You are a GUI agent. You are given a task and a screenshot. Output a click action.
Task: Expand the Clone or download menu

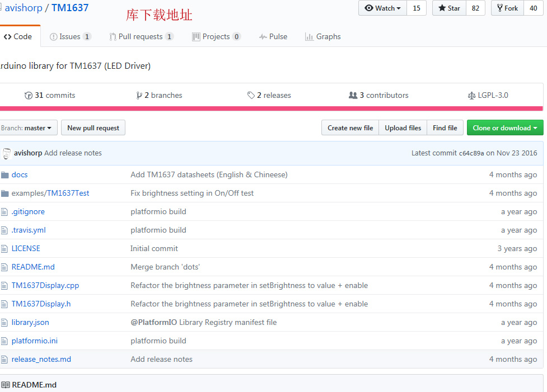tap(505, 128)
